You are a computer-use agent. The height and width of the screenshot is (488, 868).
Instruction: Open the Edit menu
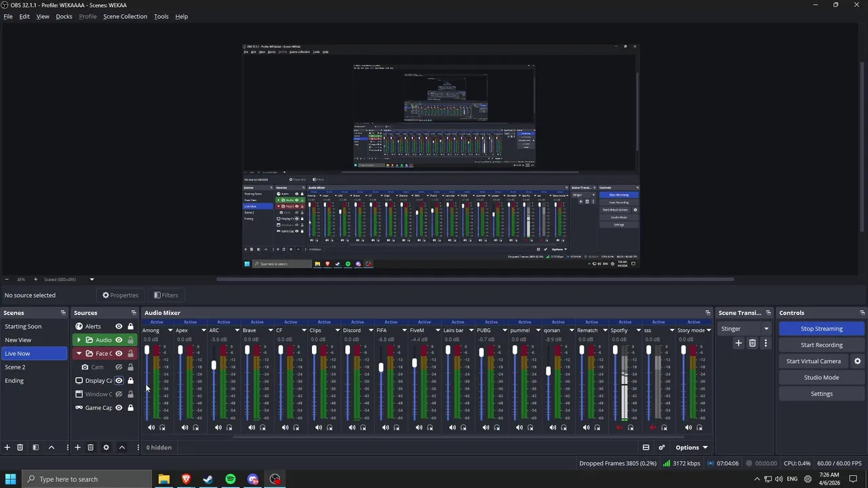24,16
